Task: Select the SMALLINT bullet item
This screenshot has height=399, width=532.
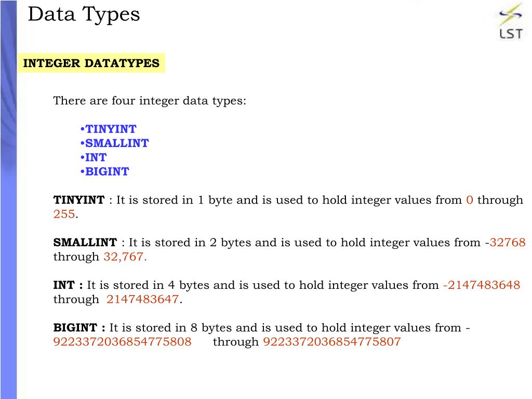Action: 114,143
